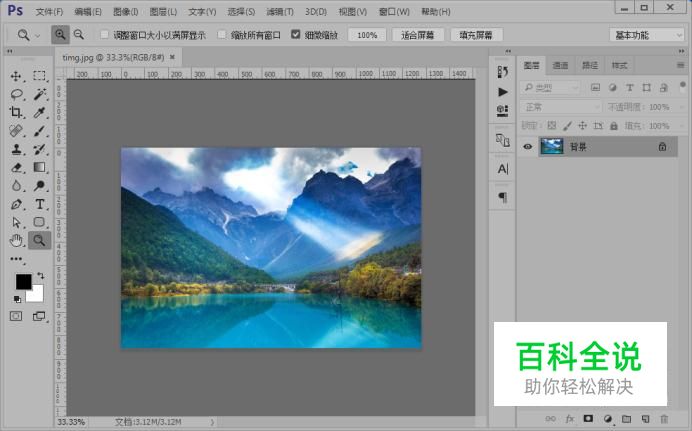The width and height of the screenshot is (692, 431).
Task: Select the Pen tool
Action: point(16,204)
